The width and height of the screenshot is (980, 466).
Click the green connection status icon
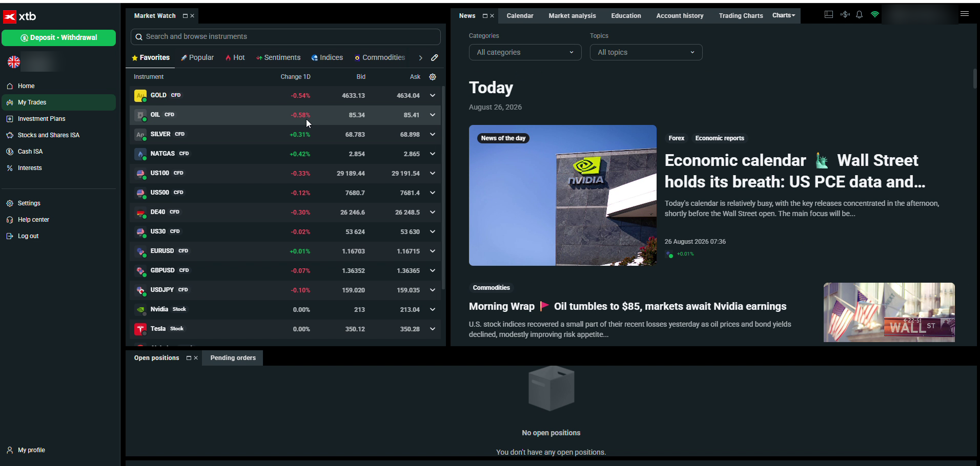click(875, 15)
